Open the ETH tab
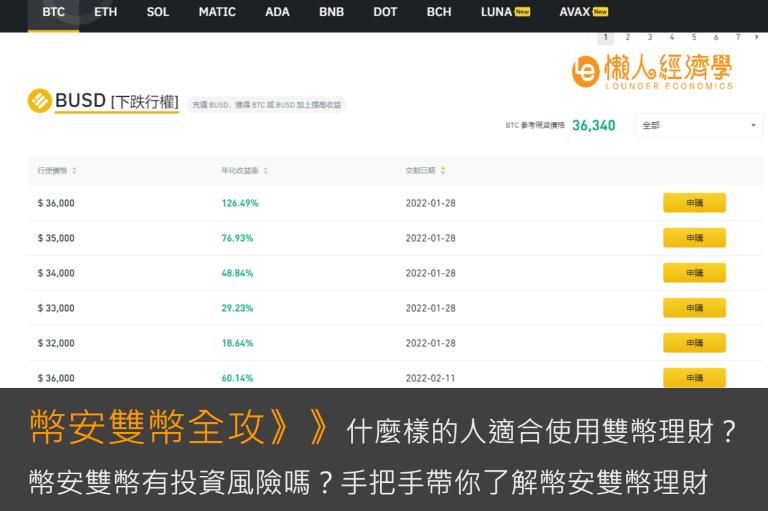Screen dimensions: 768x511 pos(106,12)
